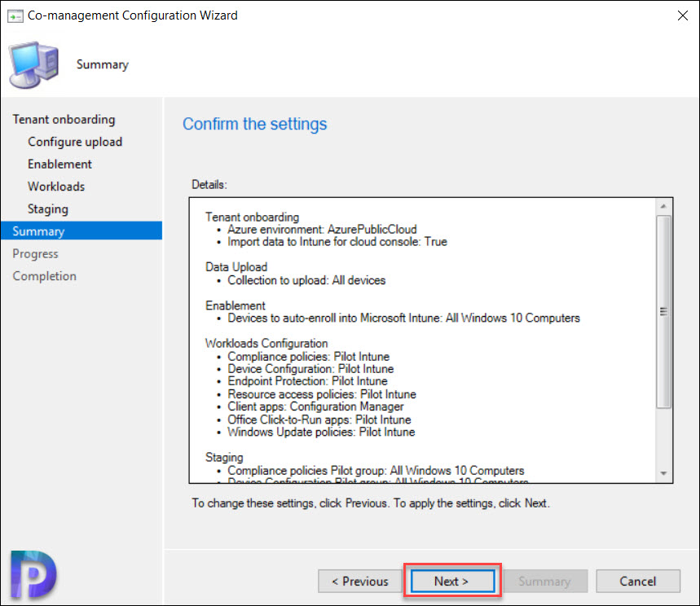Click the wizard title bar icon

[15, 16]
